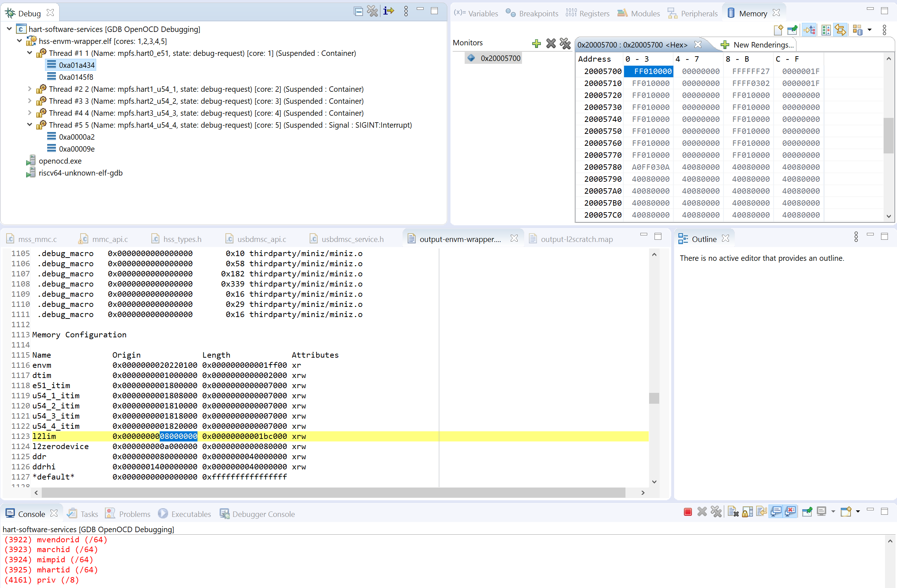Viewport: 897px width, 588px height.
Task: Pin the Console view
Action: click(807, 511)
